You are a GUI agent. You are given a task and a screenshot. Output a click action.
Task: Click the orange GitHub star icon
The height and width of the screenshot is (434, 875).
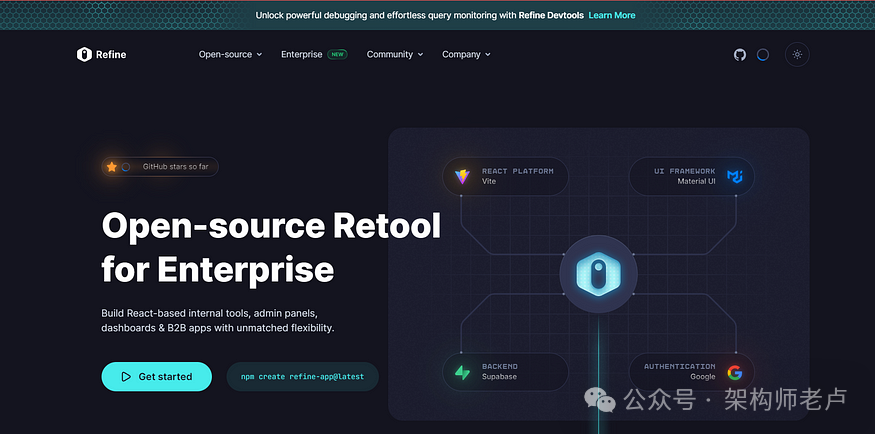coord(112,167)
